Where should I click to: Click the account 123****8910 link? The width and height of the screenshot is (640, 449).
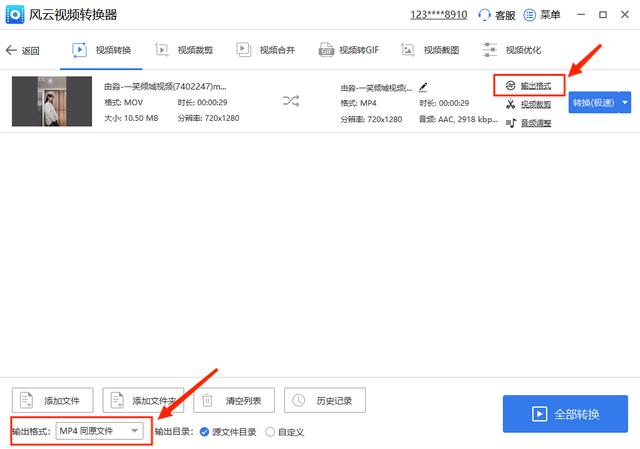point(438,15)
